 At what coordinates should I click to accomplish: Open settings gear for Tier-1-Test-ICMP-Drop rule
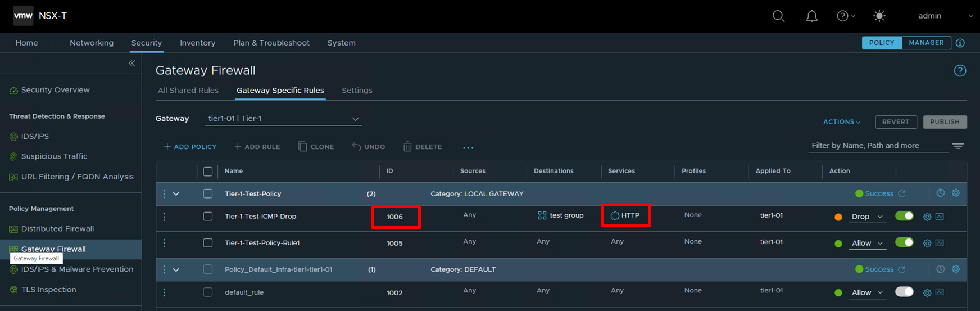[x=927, y=217]
